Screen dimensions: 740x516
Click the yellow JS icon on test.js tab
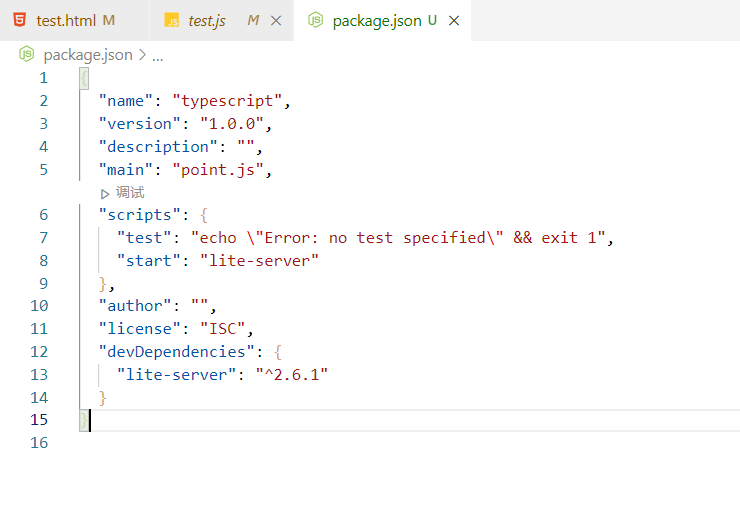point(172,20)
